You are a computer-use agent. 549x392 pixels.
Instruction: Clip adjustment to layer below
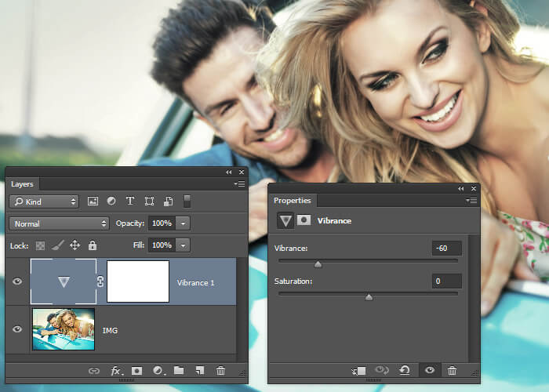[359, 370]
